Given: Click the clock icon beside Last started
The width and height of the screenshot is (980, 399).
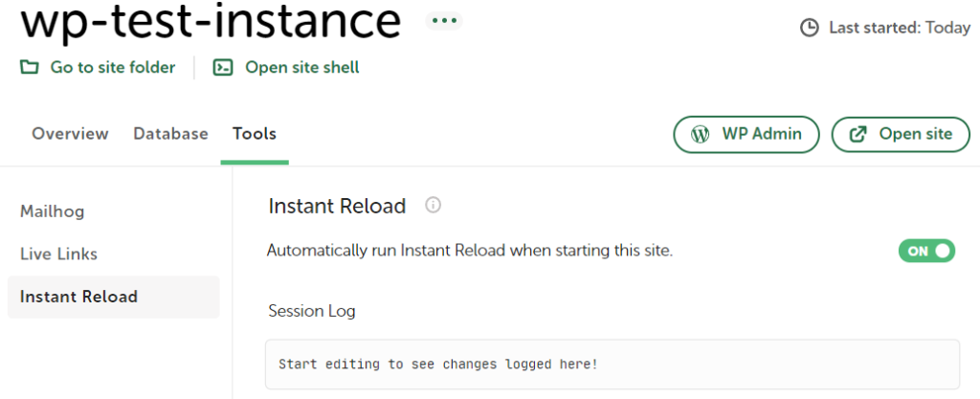Looking at the screenshot, I should click(x=810, y=28).
